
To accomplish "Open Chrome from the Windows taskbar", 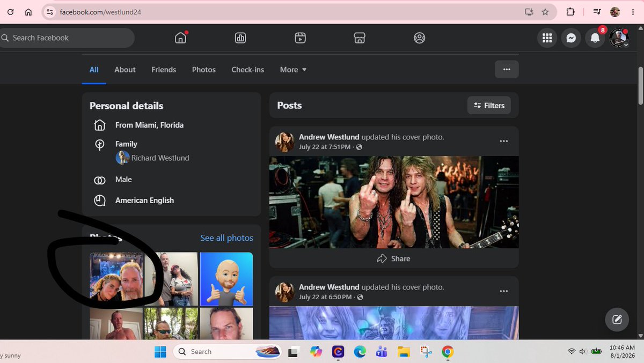I will pyautogui.click(x=448, y=352).
